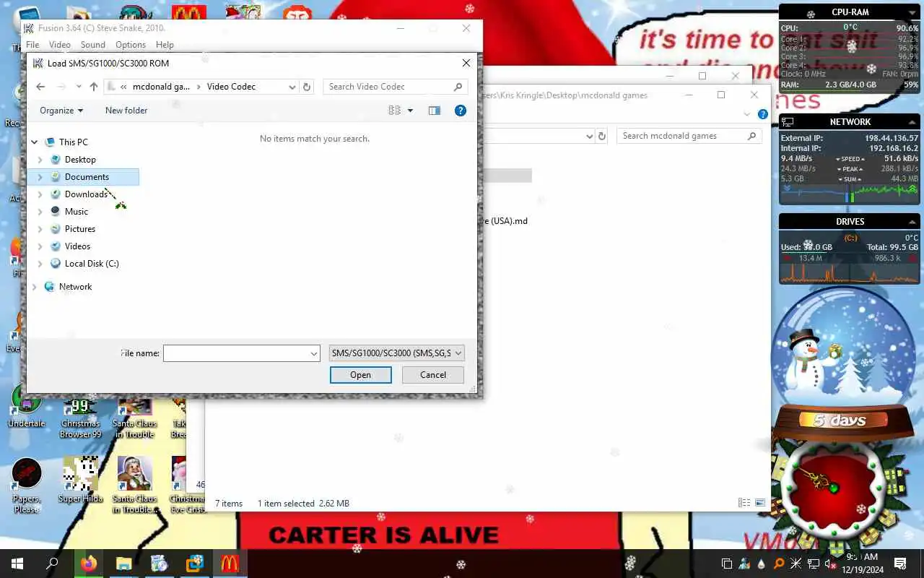Change the view layout icon
This screenshot has height=578, width=924.
[394, 111]
